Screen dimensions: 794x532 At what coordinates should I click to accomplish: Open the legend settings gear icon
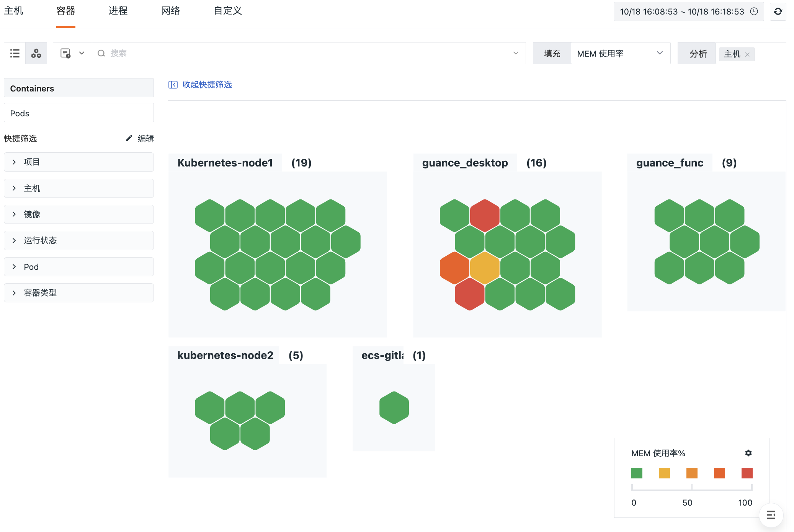(748, 453)
